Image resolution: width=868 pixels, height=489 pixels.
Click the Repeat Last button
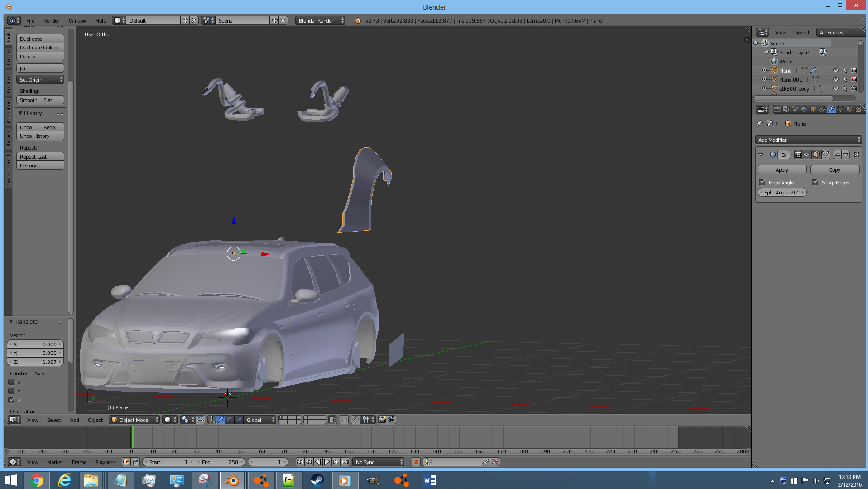[40, 157]
